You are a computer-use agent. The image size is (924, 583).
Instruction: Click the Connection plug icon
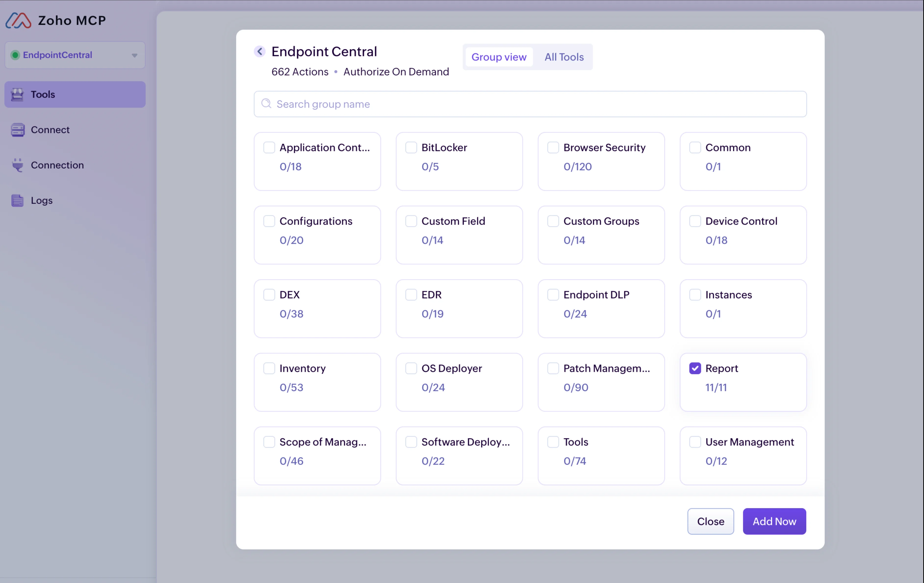17,165
